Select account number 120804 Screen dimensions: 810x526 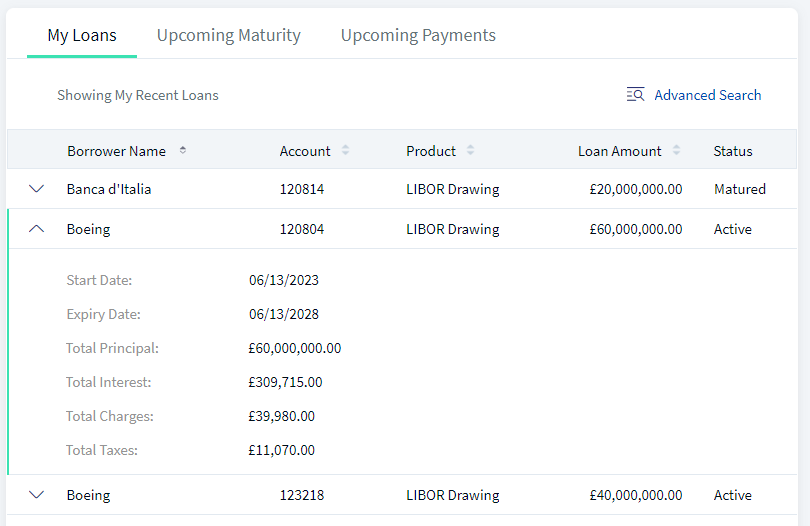point(302,229)
